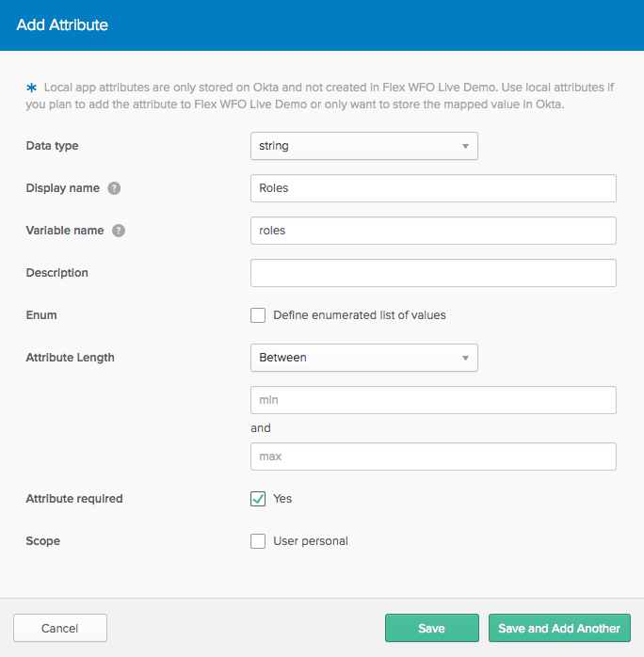Click the Variable name field containing roles
644x657 pixels.
pos(433,231)
